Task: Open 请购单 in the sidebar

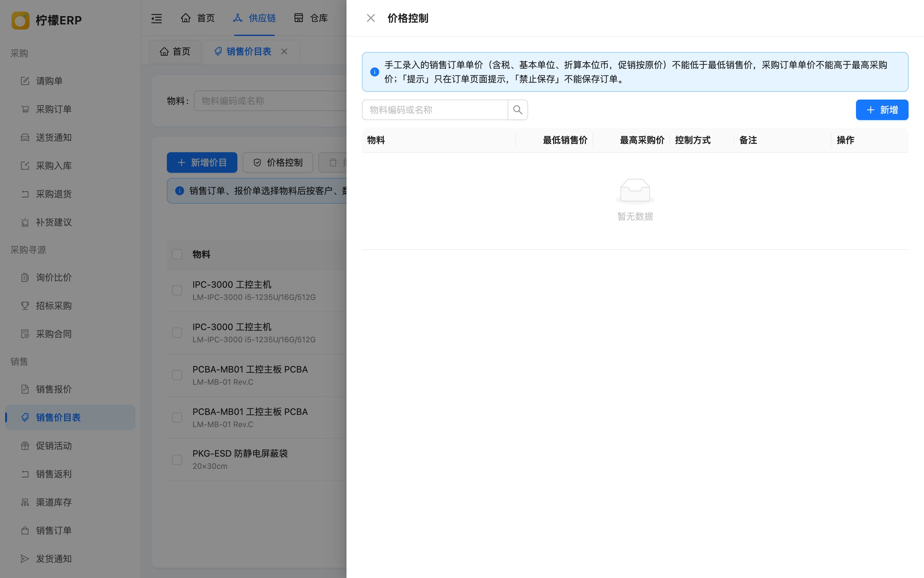Action: coord(70,81)
